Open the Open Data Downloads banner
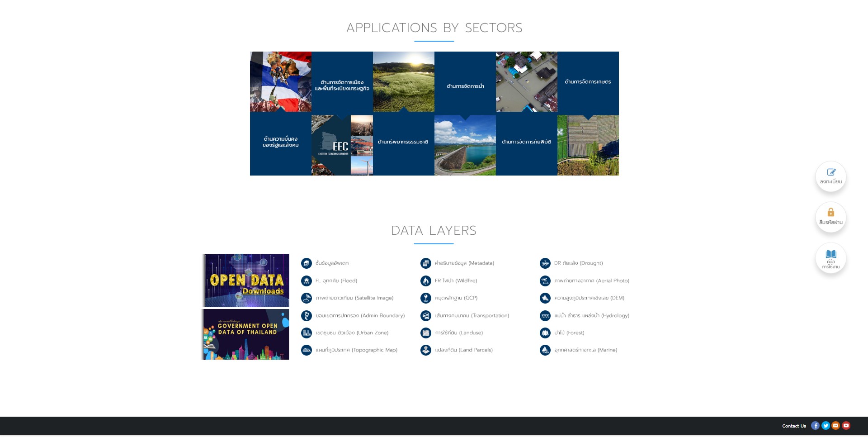 (245, 280)
